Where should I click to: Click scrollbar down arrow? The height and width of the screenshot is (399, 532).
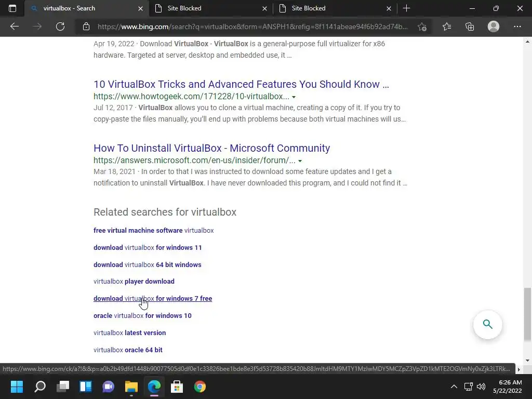coord(527,361)
